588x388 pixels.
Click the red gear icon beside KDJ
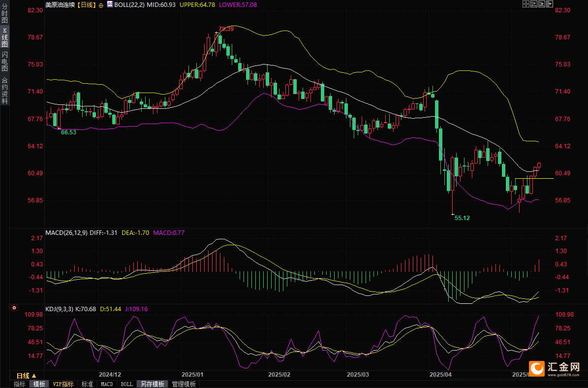14,308
